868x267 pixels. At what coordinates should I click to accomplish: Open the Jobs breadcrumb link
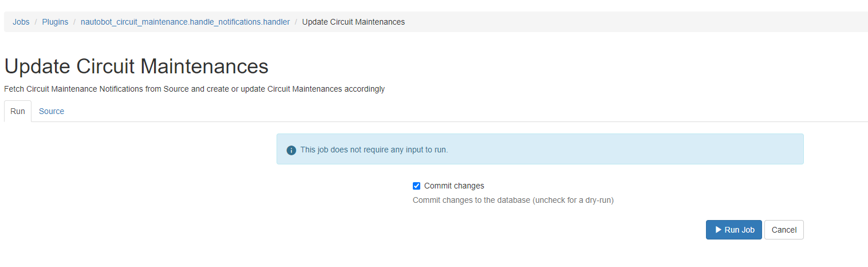pyautogui.click(x=21, y=22)
